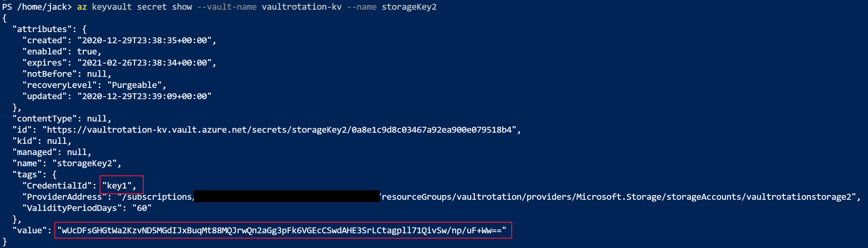Click the enabled true value
The image size is (868, 248).
point(87,51)
